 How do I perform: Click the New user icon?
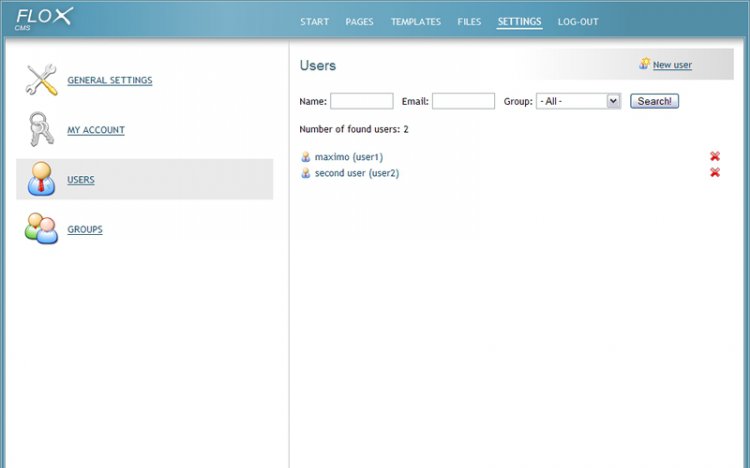[645, 64]
